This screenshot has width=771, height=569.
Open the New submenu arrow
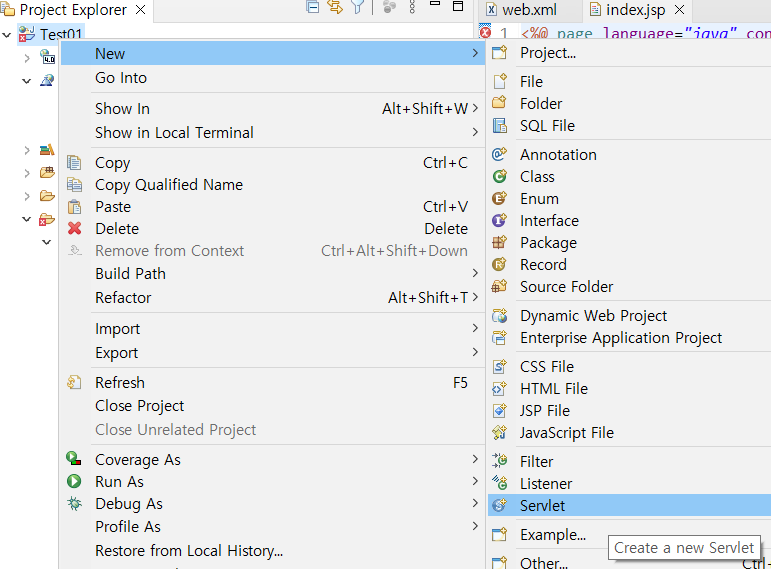474,53
